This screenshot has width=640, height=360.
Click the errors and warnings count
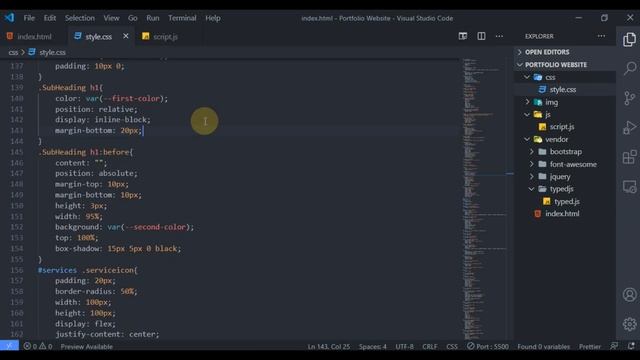point(38,347)
